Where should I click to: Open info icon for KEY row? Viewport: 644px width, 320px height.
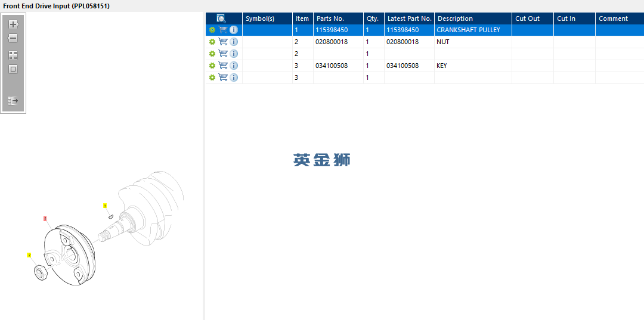pyautogui.click(x=234, y=66)
